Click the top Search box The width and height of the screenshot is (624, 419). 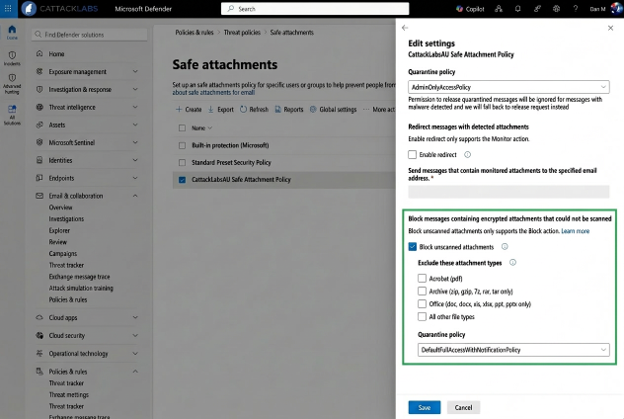point(315,9)
